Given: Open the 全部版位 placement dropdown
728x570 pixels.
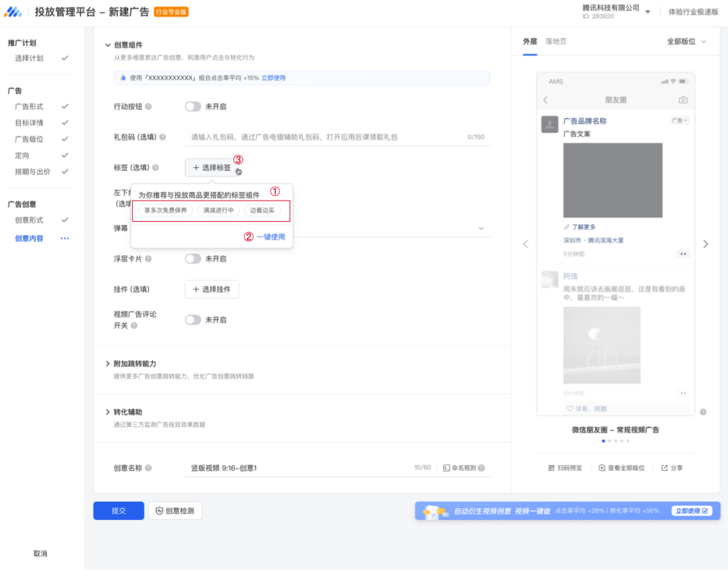Looking at the screenshot, I should [687, 41].
